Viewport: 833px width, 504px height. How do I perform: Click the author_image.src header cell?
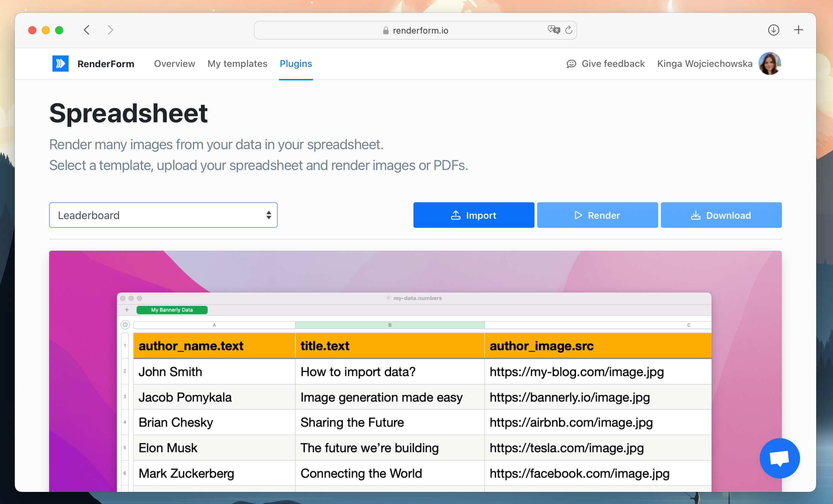(x=598, y=345)
